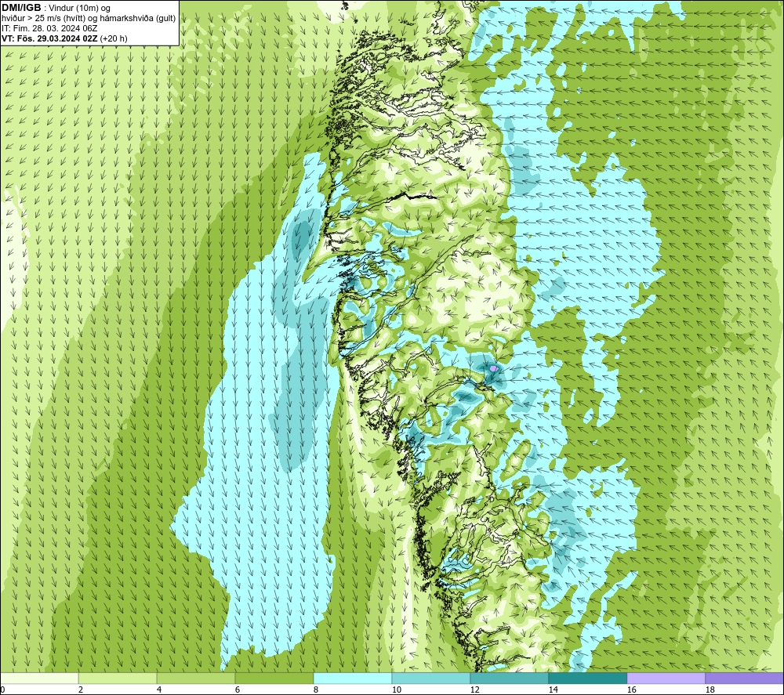The image size is (784, 695).
Task: Click the legend label '10'
Action: click(396, 690)
